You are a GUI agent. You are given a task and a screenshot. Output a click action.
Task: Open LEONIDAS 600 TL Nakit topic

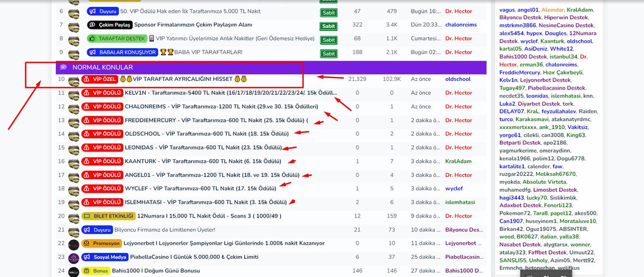203,147
